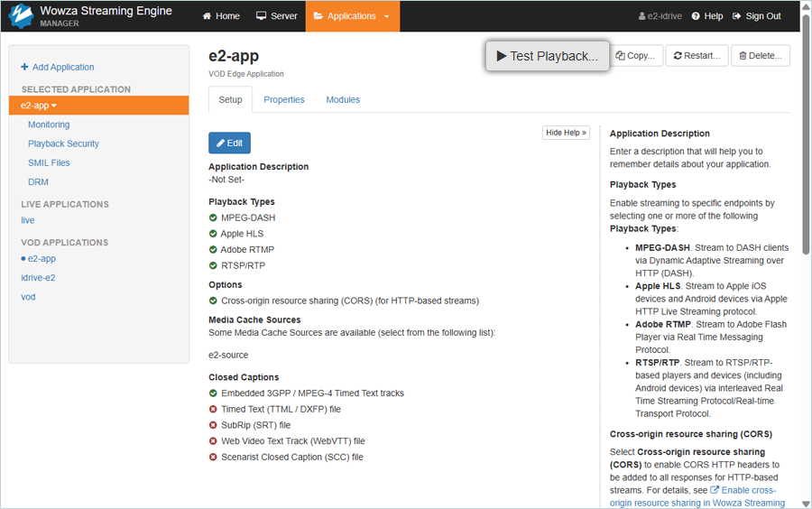Click Embedded 3GPP Timed Text check icon
Screen dimensions: 812x509
point(213,393)
